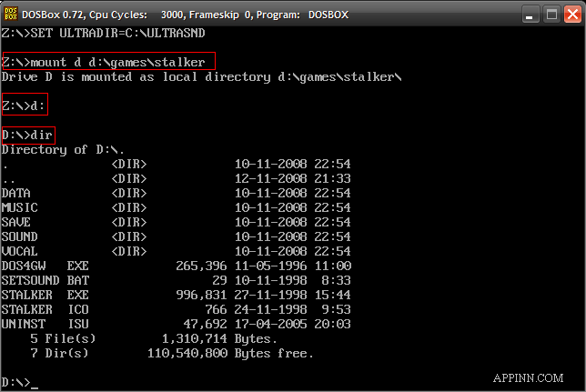Click the DOSBox 0.72 title bar text
Image resolution: width=586 pixels, height=392 pixels.
point(186,15)
